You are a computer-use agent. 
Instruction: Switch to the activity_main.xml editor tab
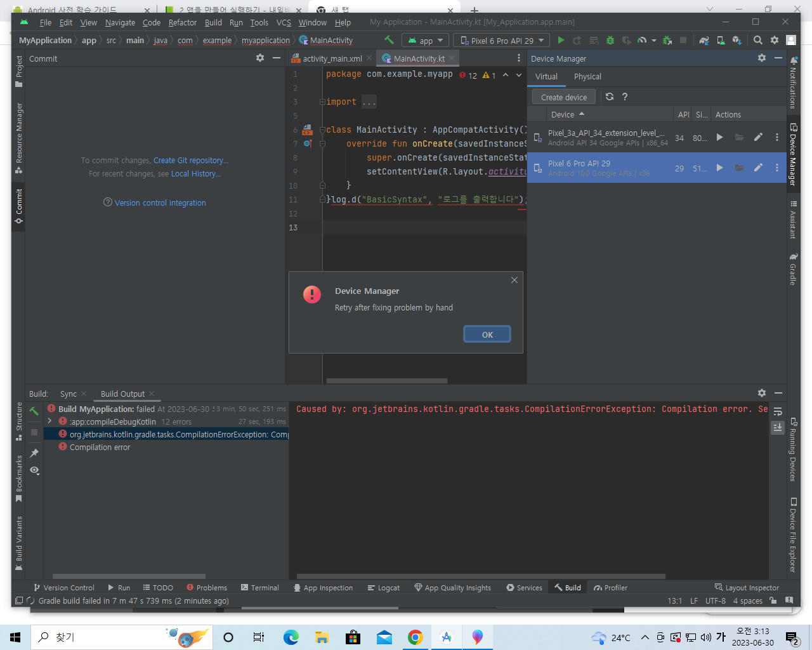pyautogui.click(x=332, y=58)
